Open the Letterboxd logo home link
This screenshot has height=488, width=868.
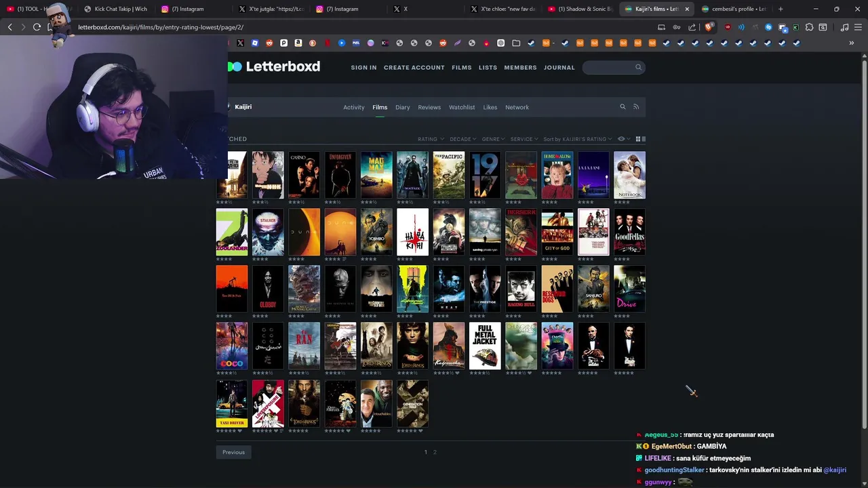pyautogui.click(x=274, y=66)
